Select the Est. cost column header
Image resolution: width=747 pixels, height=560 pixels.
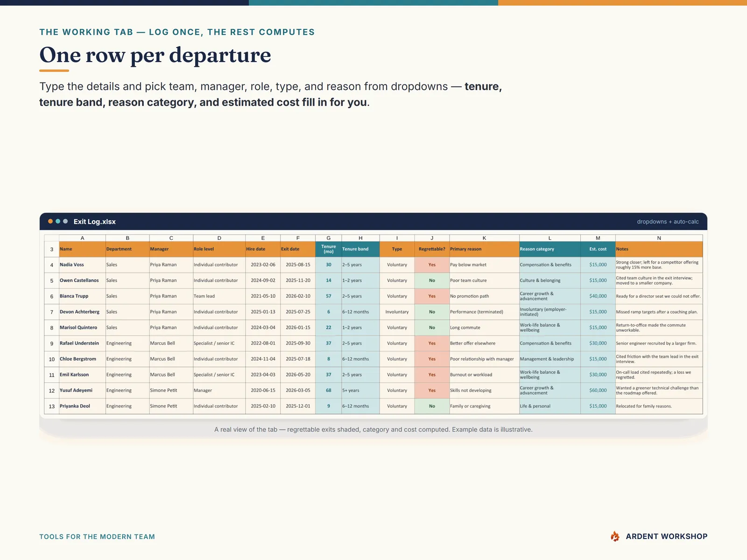coord(598,249)
